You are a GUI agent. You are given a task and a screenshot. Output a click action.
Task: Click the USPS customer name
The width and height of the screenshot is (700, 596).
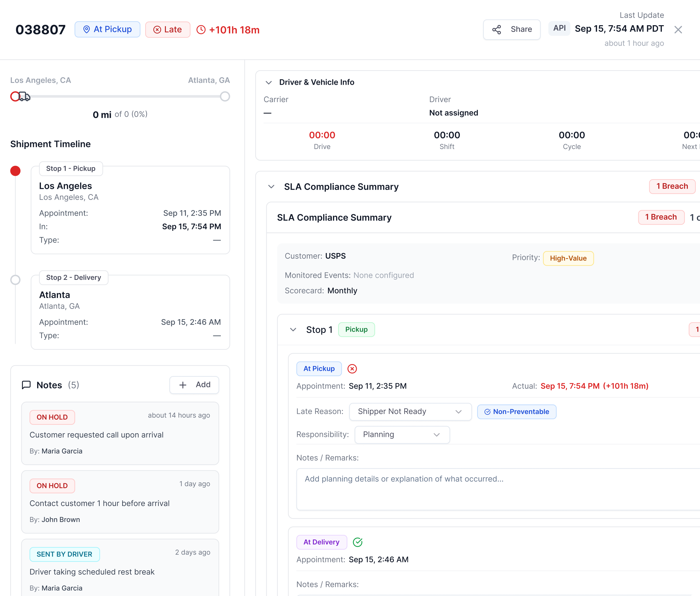pyautogui.click(x=335, y=256)
